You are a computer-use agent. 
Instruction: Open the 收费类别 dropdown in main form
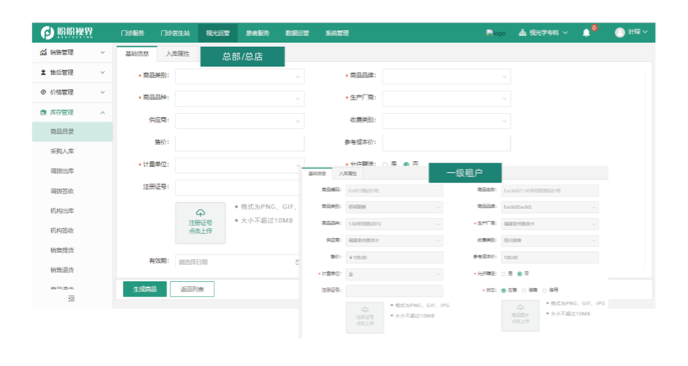pos(446,121)
